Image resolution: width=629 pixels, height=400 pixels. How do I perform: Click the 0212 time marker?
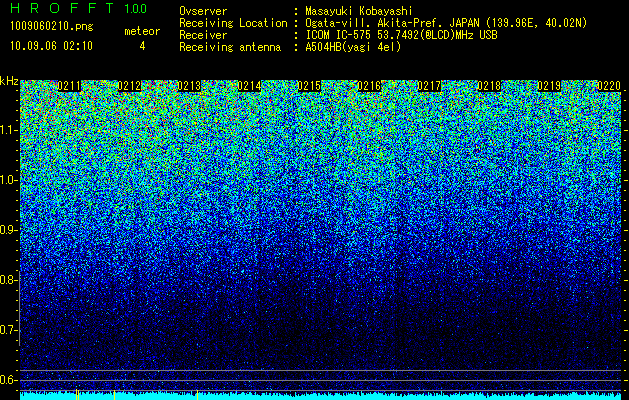pos(129,86)
